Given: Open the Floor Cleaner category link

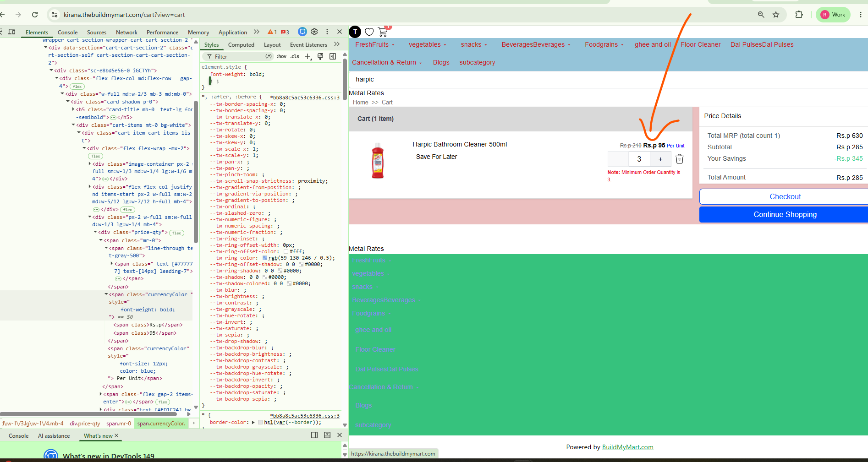Looking at the screenshot, I should point(700,44).
